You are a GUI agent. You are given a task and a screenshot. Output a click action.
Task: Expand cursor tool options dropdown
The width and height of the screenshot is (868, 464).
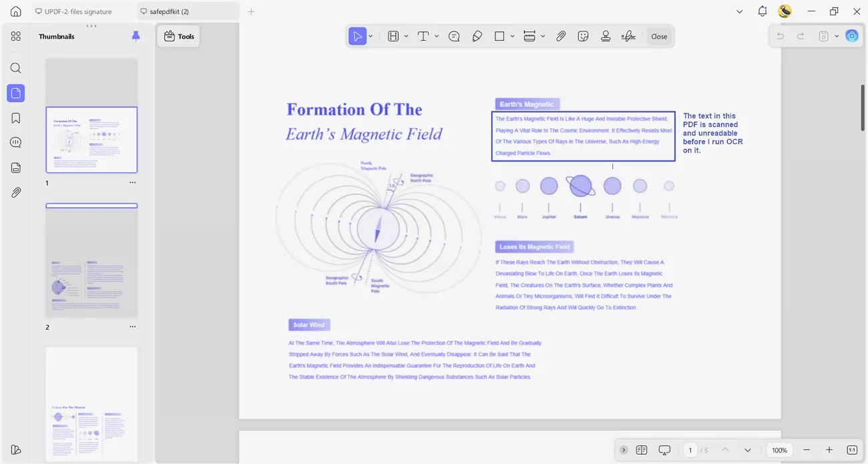tap(371, 37)
